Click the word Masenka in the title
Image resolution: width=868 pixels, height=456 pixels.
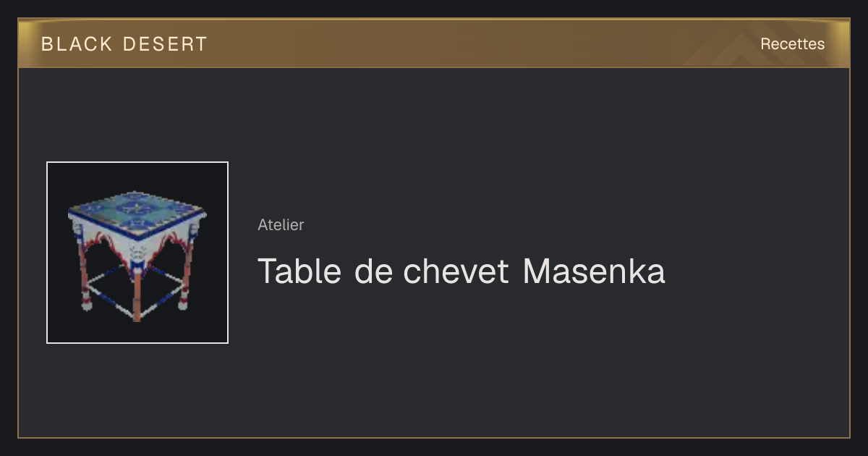593,271
